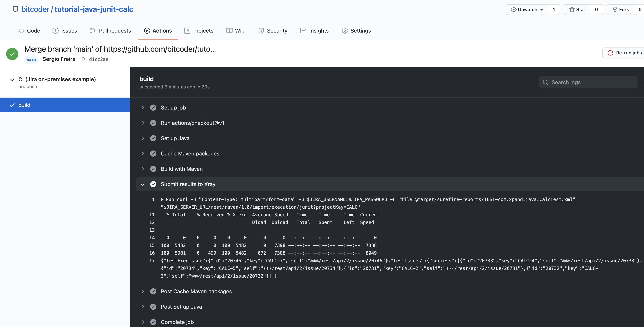Click the main branch label
The image size is (644, 327).
[31, 59]
